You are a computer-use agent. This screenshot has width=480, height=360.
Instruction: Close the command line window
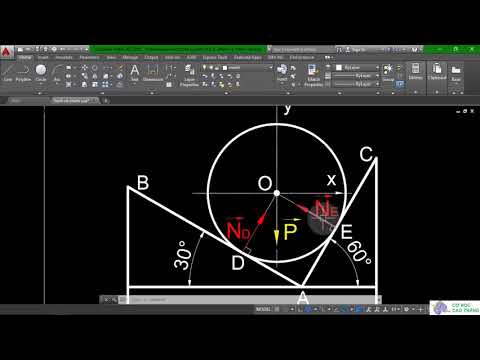click(106, 300)
